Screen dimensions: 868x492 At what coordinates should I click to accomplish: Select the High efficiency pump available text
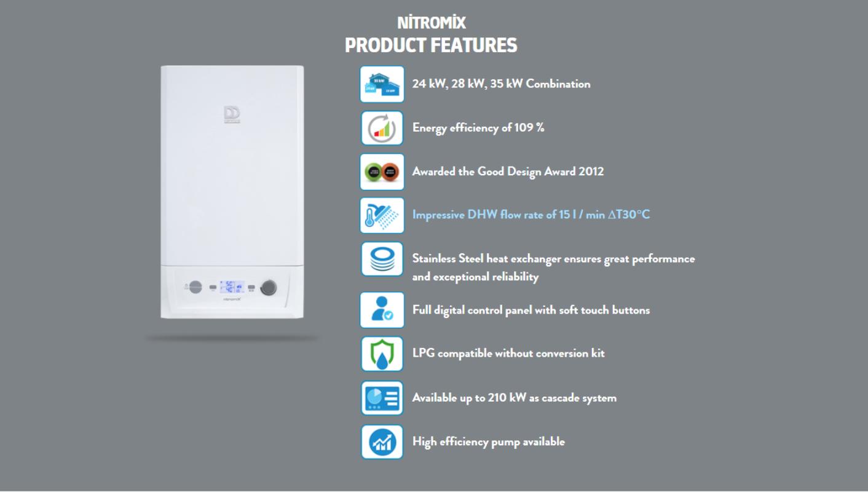[488, 442]
